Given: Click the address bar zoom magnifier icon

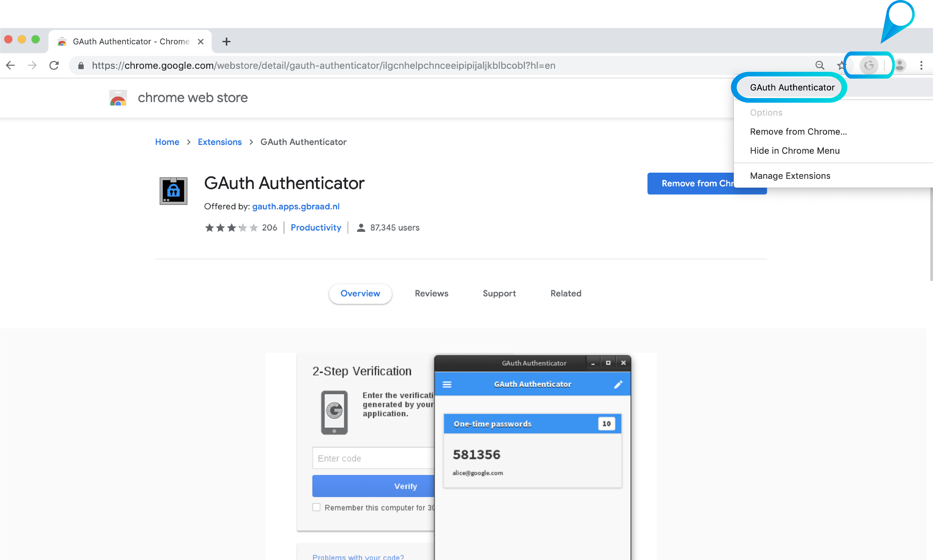Looking at the screenshot, I should click(x=819, y=65).
